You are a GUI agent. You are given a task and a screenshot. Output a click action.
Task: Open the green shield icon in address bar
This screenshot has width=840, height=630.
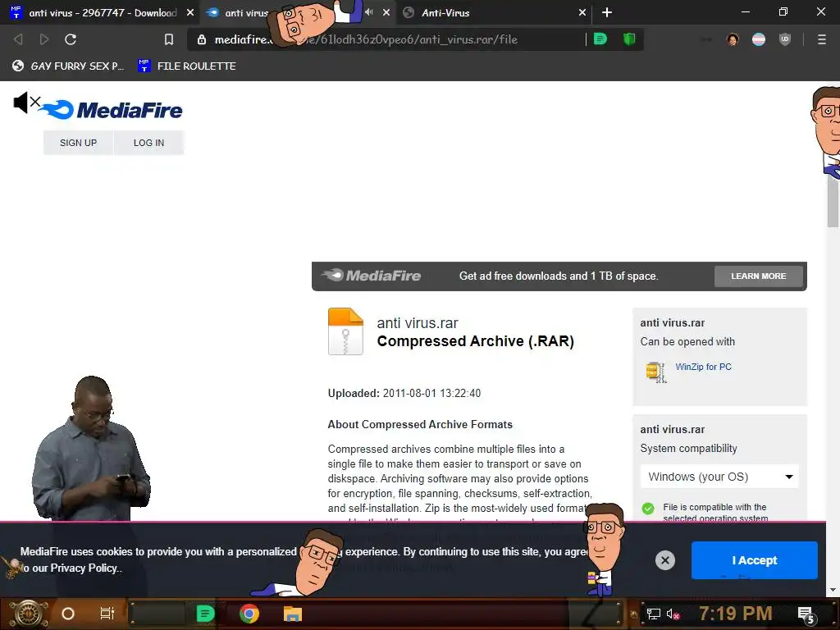point(629,39)
